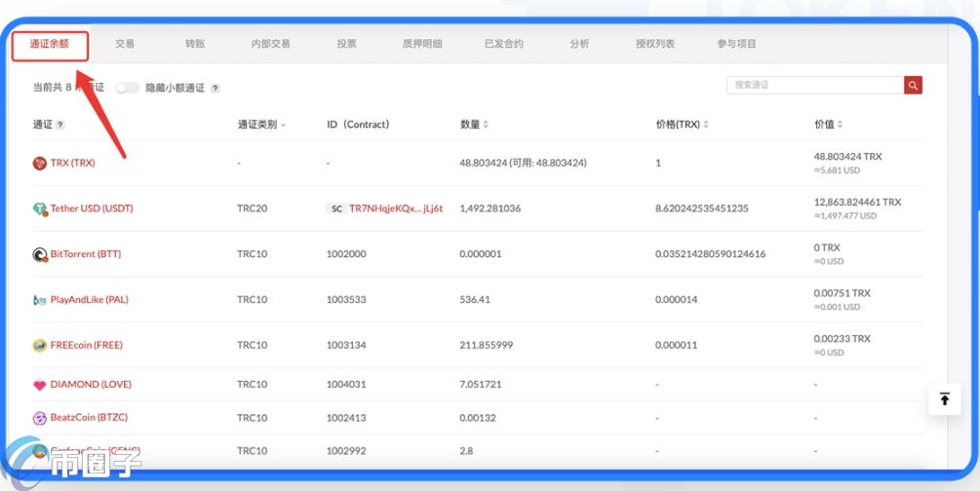Toggle the 隐藏小额通证 switch
The height and width of the screenshot is (491, 980).
128,88
